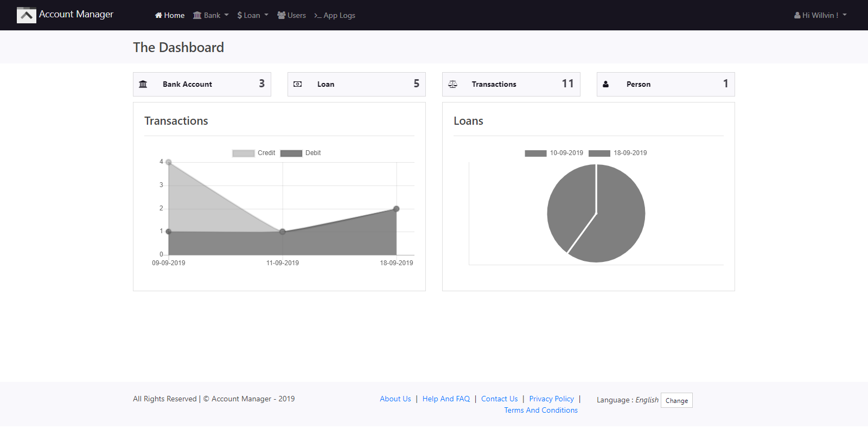Image resolution: width=868 pixels, height=442 pixels.
Task: Click the 18-09-2019 x-axis label
Action: 397,263
